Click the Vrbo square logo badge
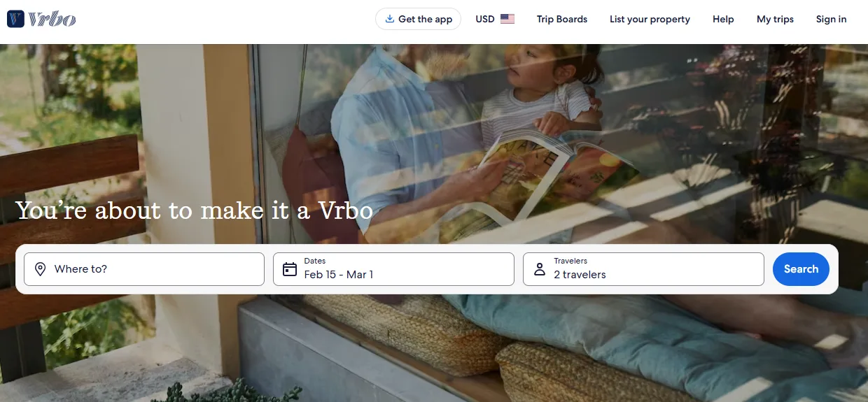Viewport: 868px width, 402px height. pyautogui.click(x=16, y=19)
